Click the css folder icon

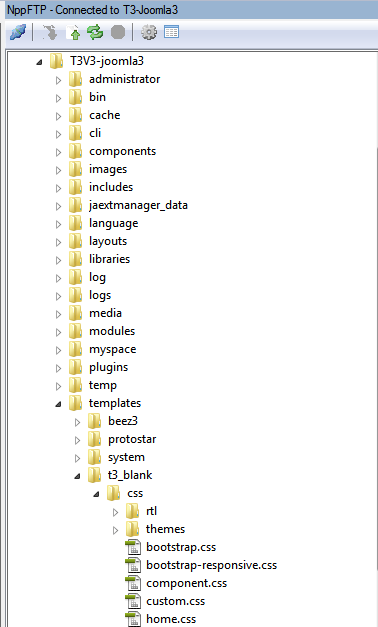pos(114,493)
